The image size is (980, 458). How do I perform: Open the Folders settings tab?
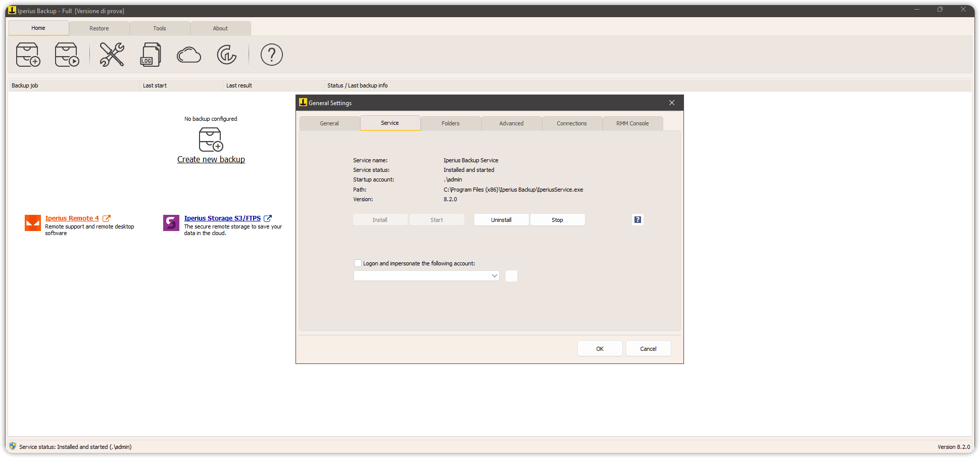coord(451,123)
